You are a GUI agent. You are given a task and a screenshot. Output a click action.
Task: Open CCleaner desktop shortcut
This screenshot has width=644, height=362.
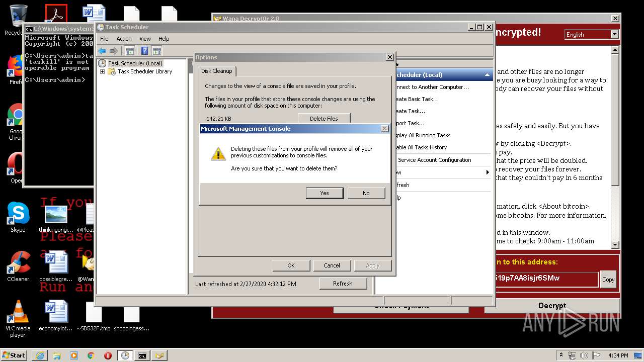pos(18,266)
